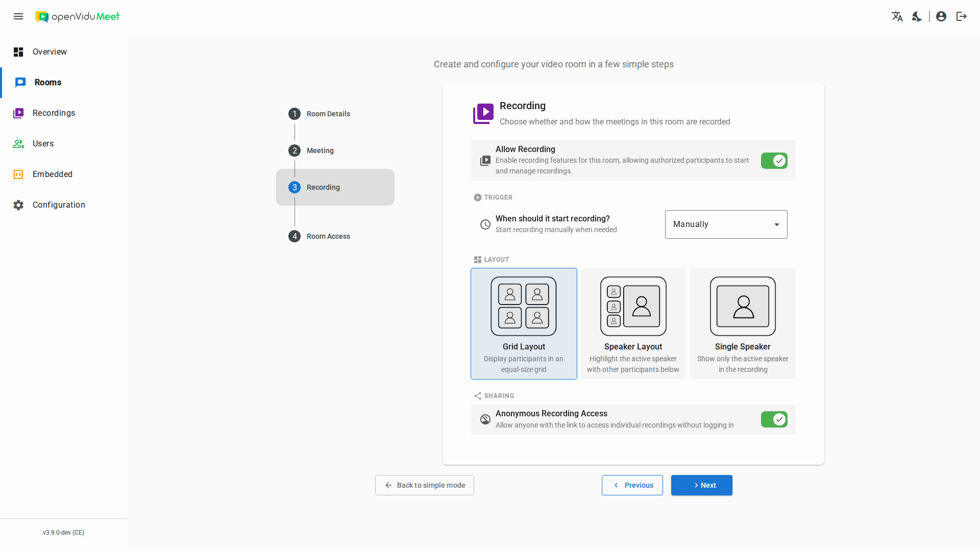Viewport: 980px width, 551px height.
Task: Click the clock icon beside recording trigger
Action: pos(485,224)
